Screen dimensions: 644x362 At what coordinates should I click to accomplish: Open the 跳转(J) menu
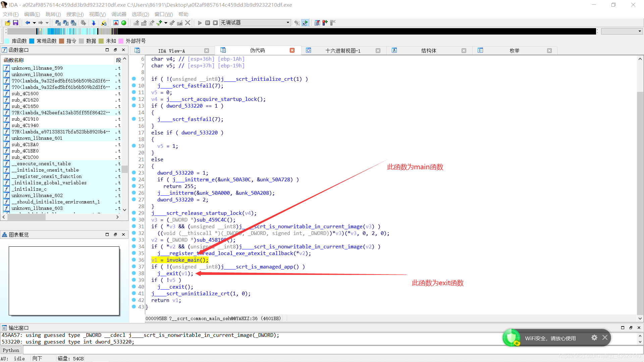click(53, 14)
